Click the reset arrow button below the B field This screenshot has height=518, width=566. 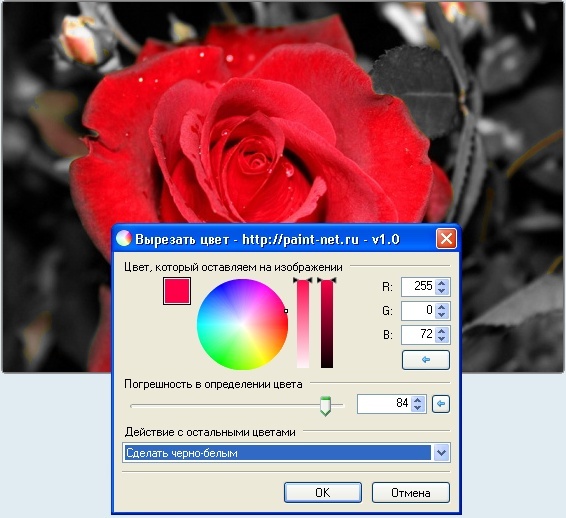pos(426,360)
